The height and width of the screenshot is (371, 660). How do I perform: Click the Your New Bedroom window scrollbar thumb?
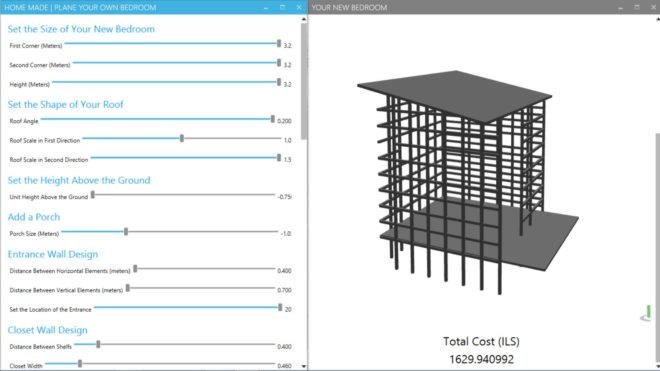point(657,248)
